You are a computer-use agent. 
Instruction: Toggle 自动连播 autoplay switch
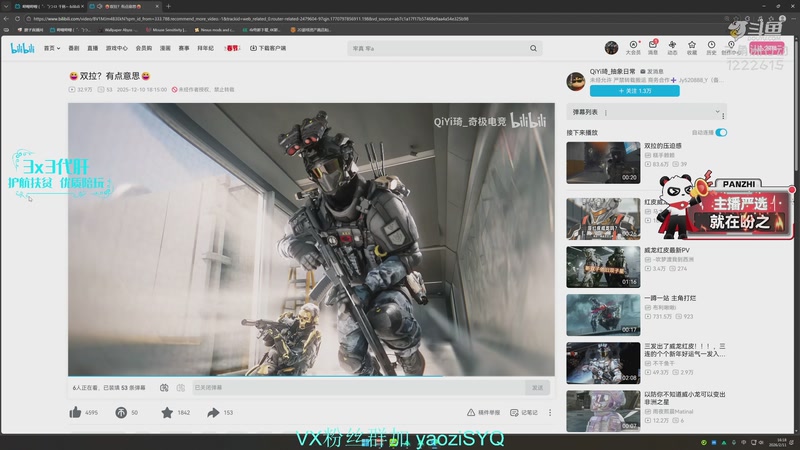coord(721,132)
